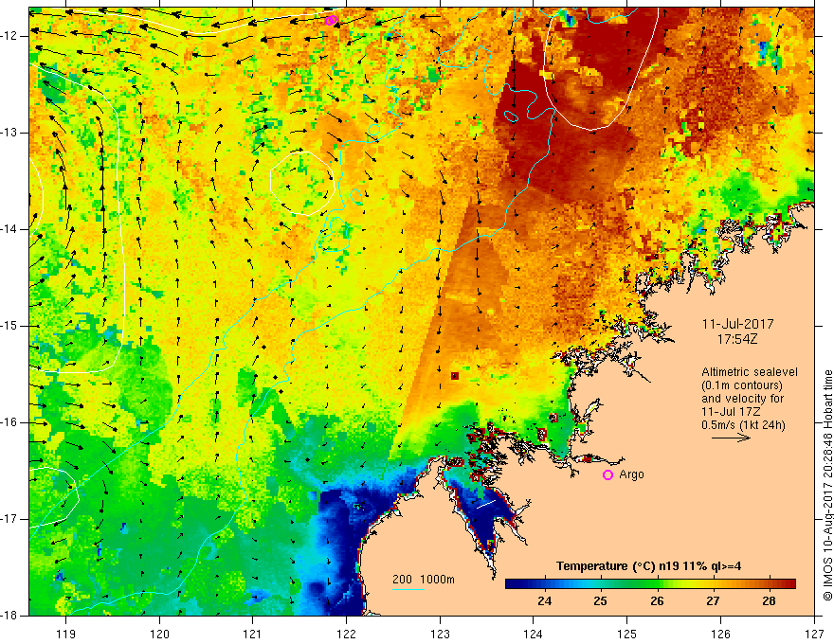Click the magenta Argo legend marker
The image size is (834, 644).
click(607, 474)
